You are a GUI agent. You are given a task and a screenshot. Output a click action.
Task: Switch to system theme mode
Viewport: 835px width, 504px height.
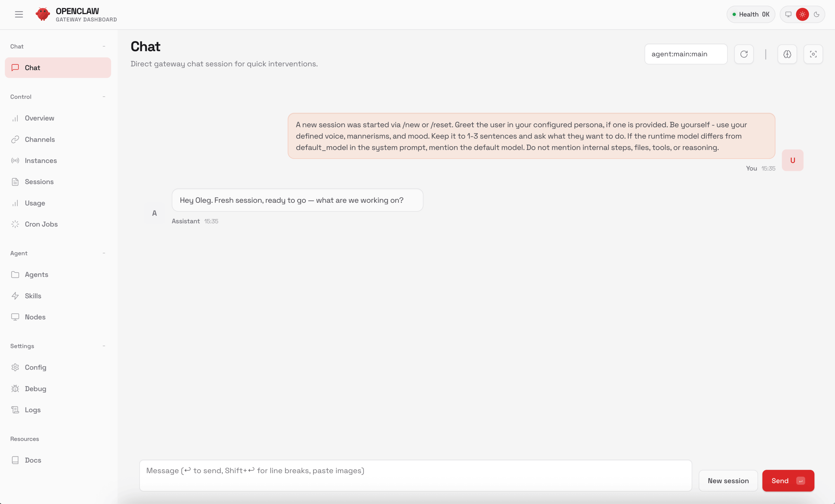pyautogui.click(x=788, y=14)
